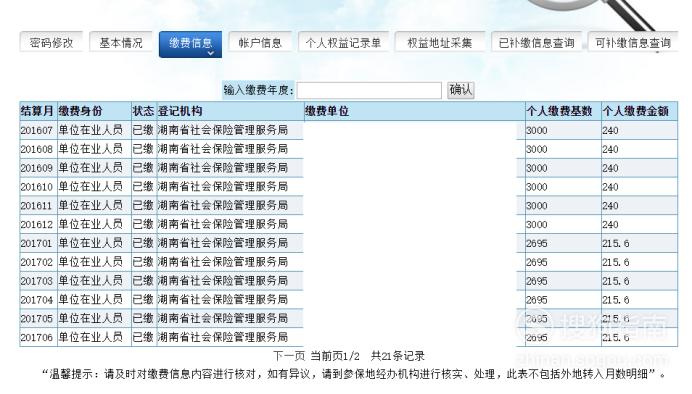Go to 个人权益记录单 tab

coord(343,43)
